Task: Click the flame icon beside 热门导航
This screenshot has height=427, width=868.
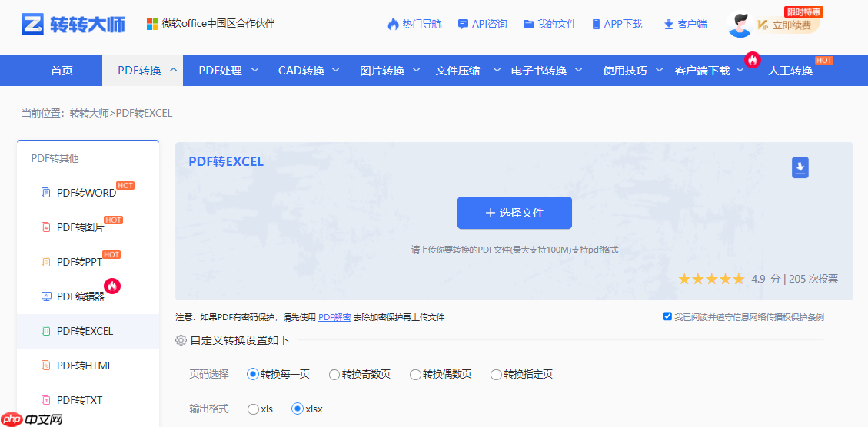Action: (x=393, y=24)
